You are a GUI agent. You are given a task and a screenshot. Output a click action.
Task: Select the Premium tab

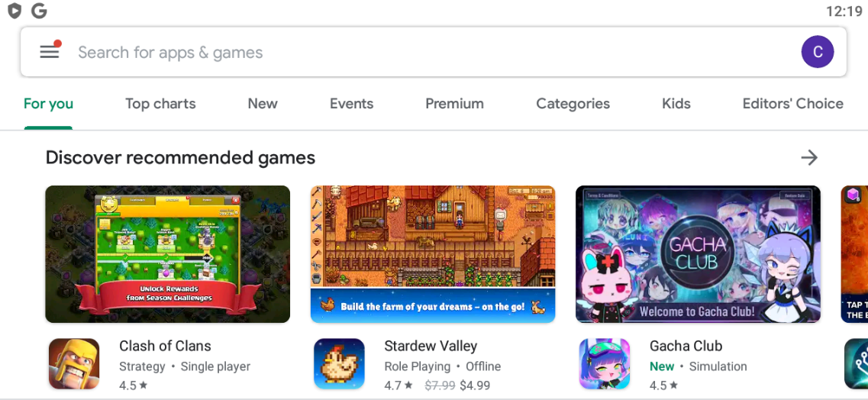pos(454,104)
